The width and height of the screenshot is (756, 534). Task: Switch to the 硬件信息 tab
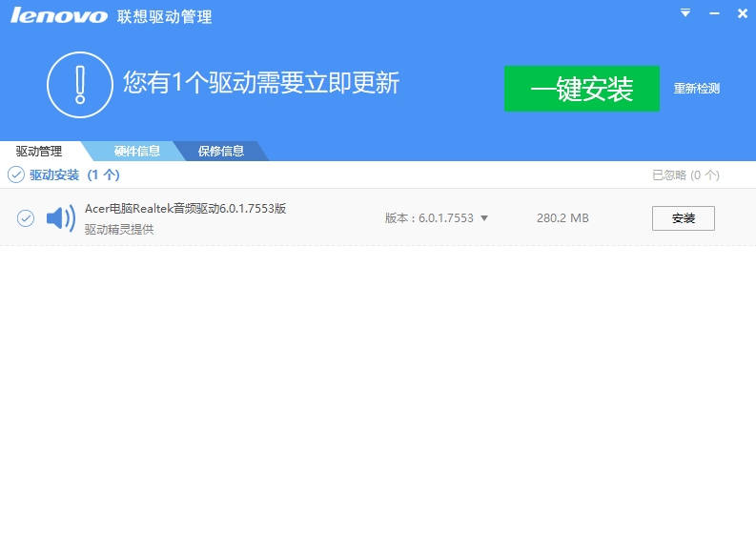coord(137,151)
